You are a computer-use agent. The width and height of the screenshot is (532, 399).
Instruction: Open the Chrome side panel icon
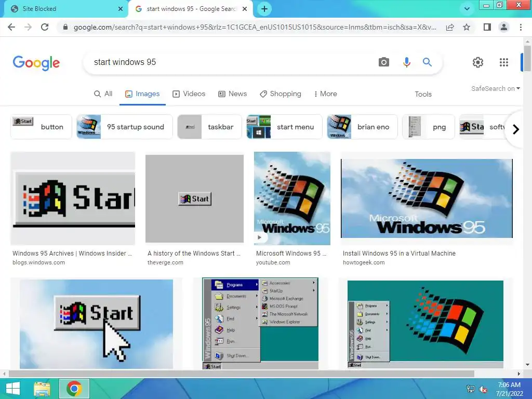(x=487, y=27)
